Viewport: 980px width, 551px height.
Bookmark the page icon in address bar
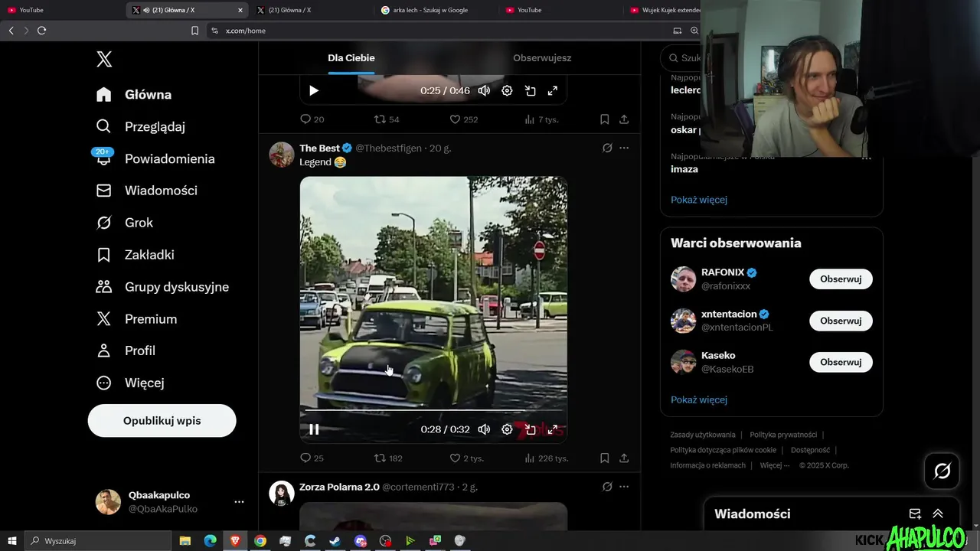[194, 31]
